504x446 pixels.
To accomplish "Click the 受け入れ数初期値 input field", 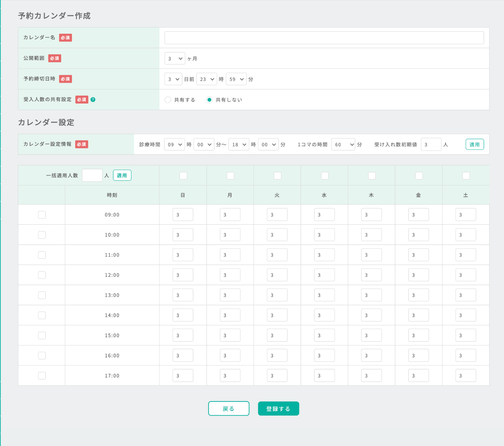I will (x=431, y=144).
